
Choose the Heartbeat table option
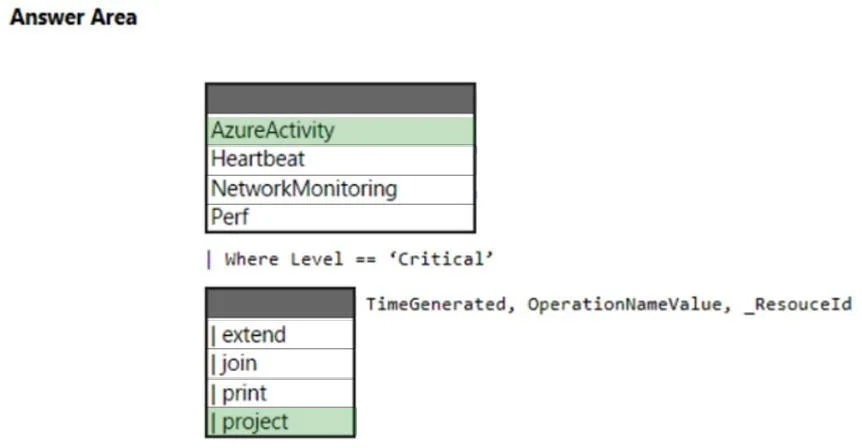(x=340, y=160)
